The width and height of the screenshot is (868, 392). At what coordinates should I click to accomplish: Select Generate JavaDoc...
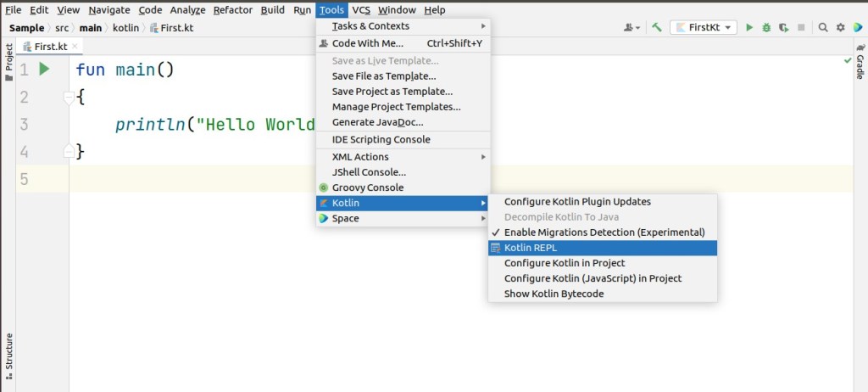tap(403, 122)
